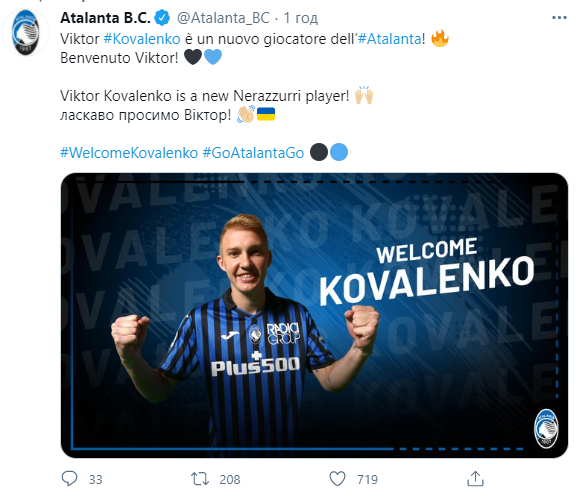Click the reply speech bubble icon

tap(69, 479)
